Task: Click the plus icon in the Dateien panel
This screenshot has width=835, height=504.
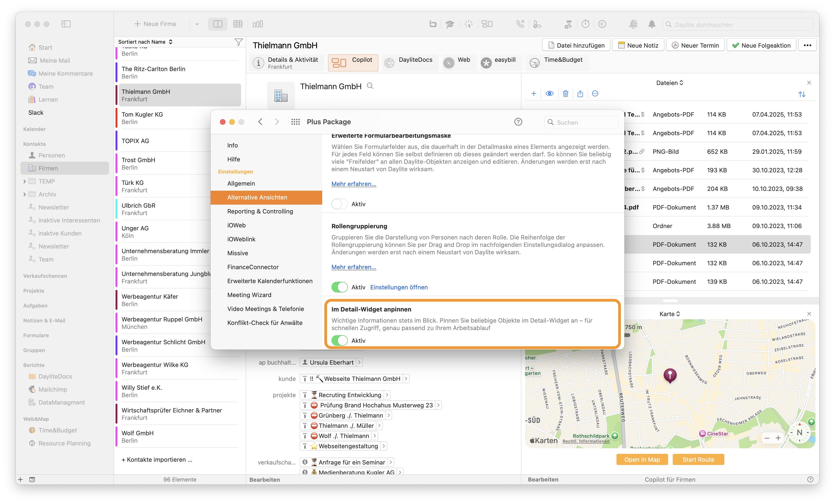Action: [x=534, y=94]
